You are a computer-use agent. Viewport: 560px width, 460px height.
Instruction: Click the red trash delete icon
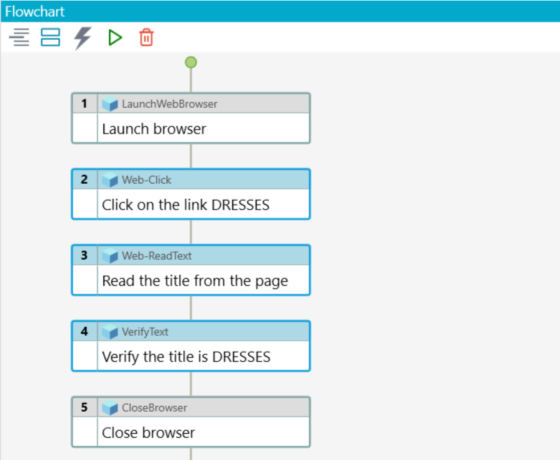(146, 37)
